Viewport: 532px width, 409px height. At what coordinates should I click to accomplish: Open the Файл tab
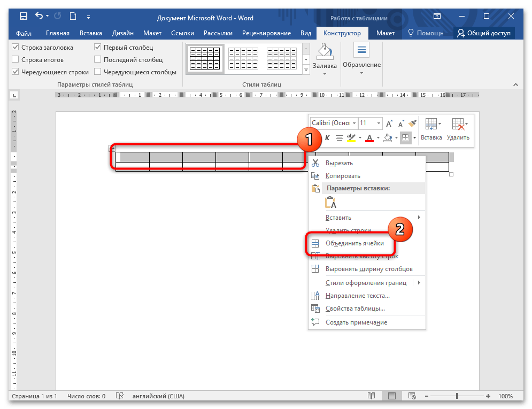pos(24,33)
